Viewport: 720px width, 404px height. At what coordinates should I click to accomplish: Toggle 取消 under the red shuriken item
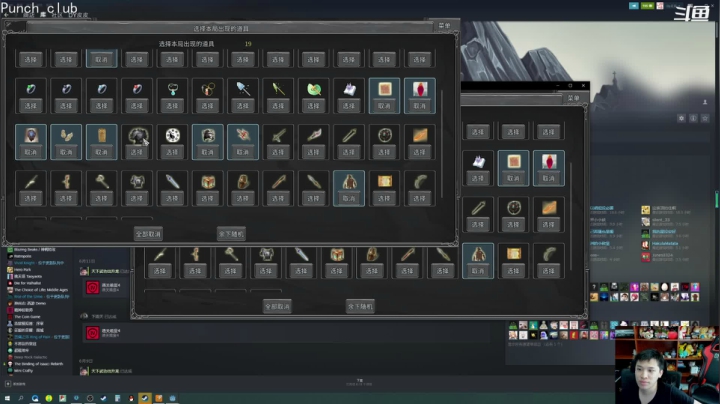243,152
